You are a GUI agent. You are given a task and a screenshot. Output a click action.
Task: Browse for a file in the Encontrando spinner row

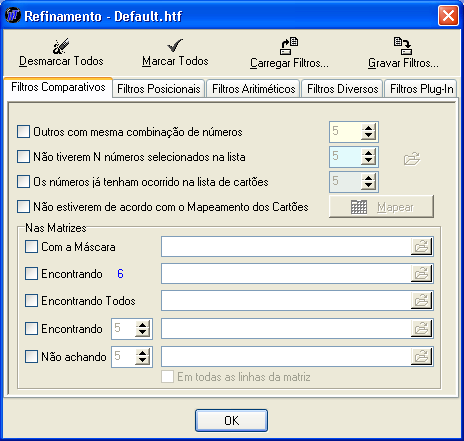(x=422, y=329)
